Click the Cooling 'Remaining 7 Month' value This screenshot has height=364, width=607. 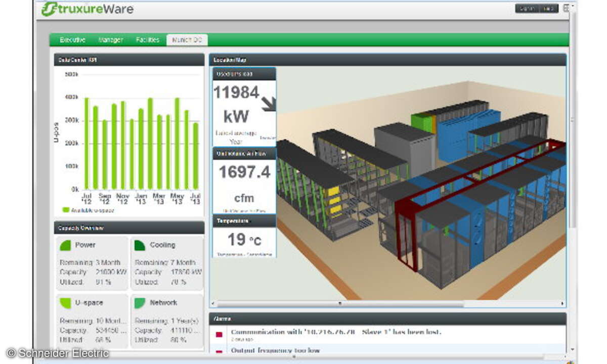point(182,263)
